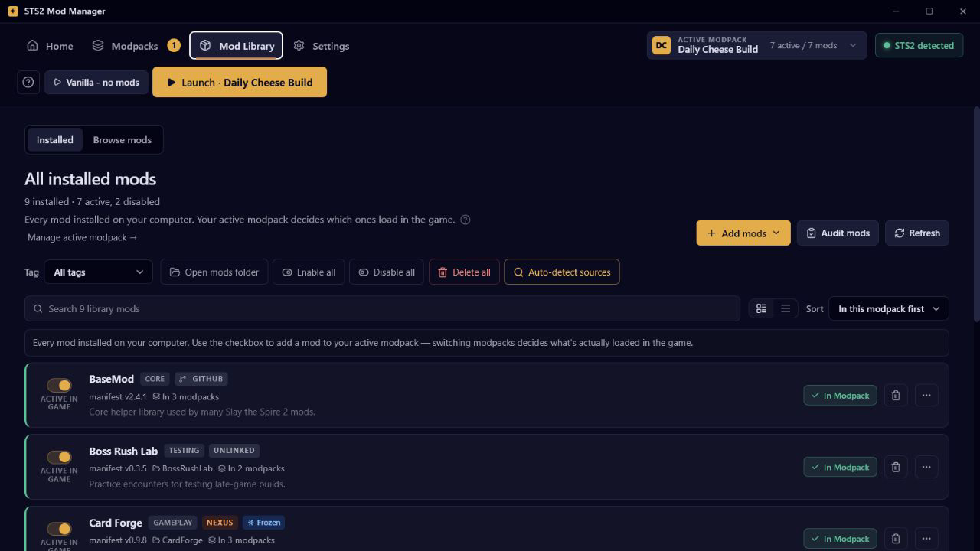Toggle Card Forge active switch

coord(59,529)
